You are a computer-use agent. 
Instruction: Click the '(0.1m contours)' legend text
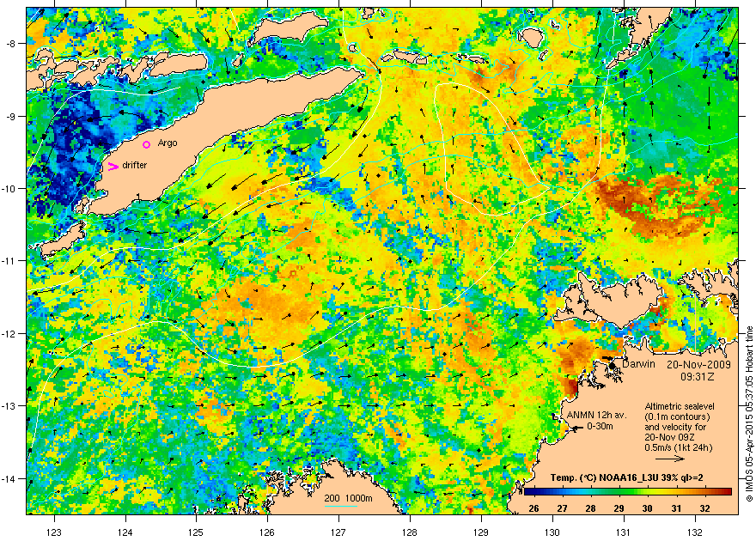pyautogui.click(x=677, y=416)
